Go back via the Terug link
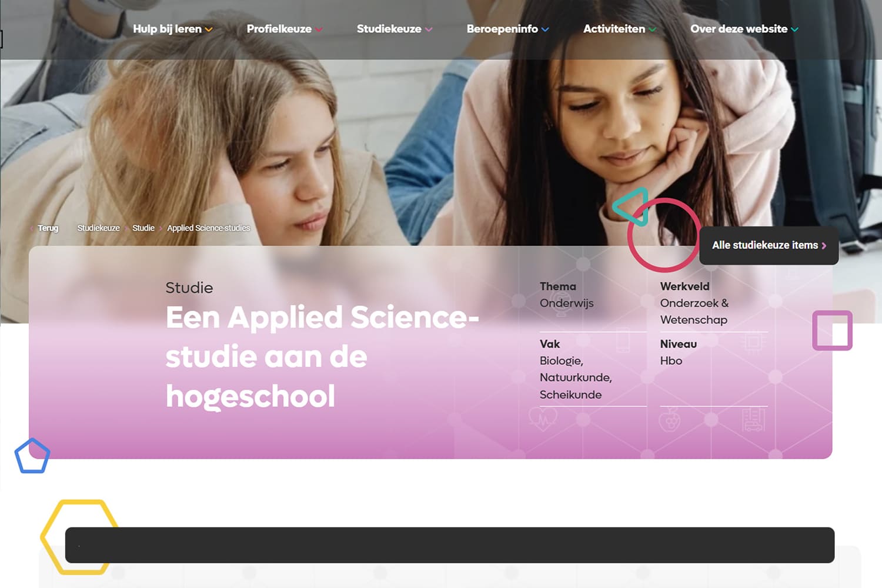882x588 pixels. coord(48,228)
